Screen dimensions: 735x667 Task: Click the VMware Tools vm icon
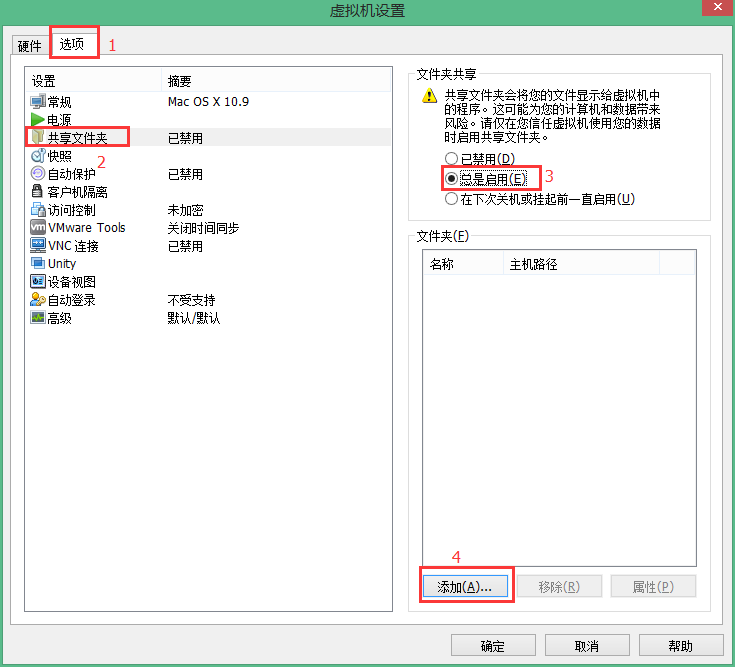(x=38, y=227)
